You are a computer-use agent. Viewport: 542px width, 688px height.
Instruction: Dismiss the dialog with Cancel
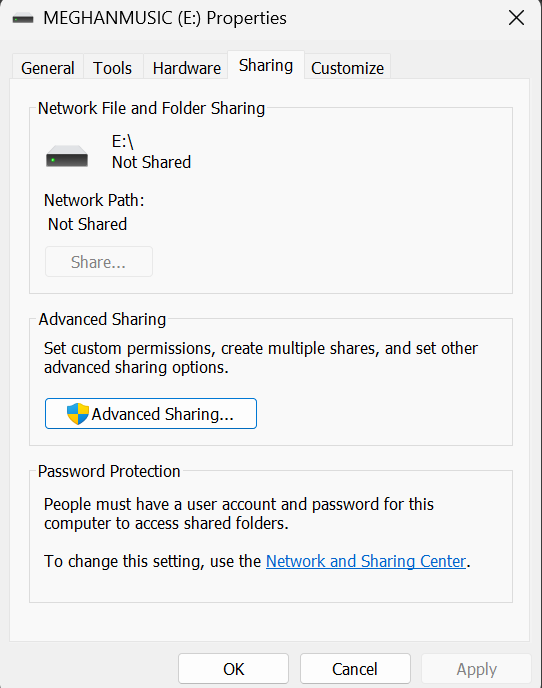(x=355, y=669)
